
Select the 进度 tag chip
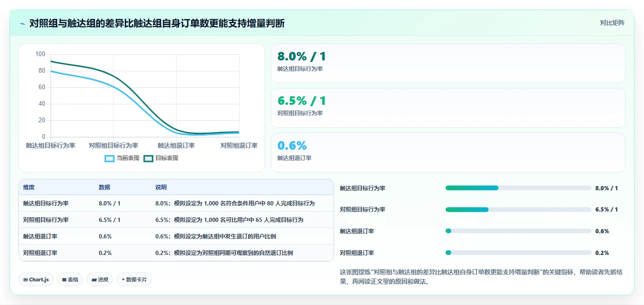coord(100,280)
